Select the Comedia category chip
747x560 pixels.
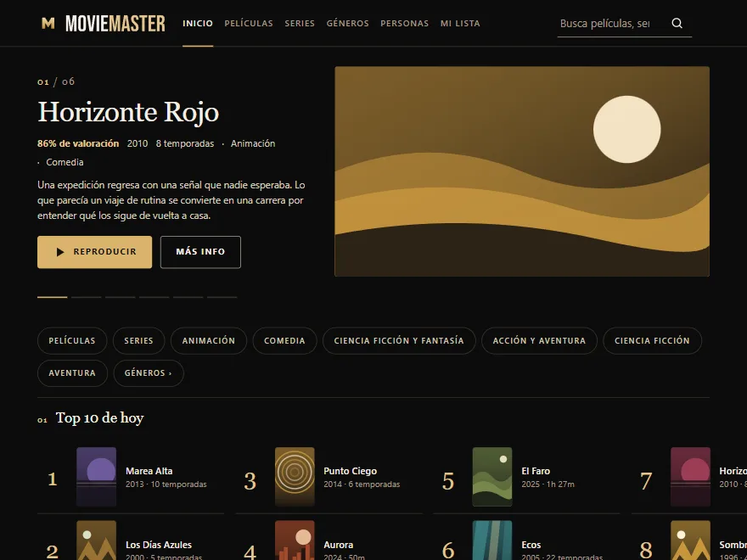point(284,341)
